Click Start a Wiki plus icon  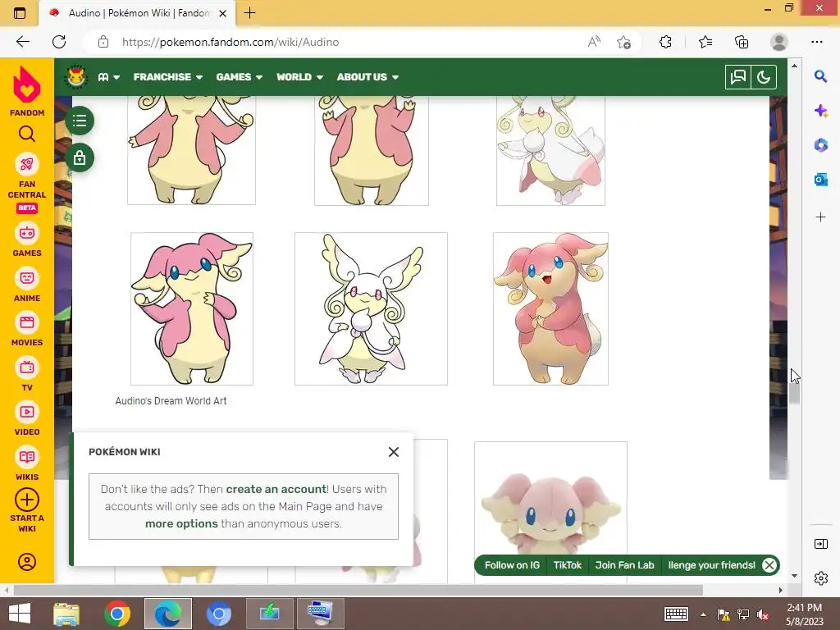(x=27, y=500)
